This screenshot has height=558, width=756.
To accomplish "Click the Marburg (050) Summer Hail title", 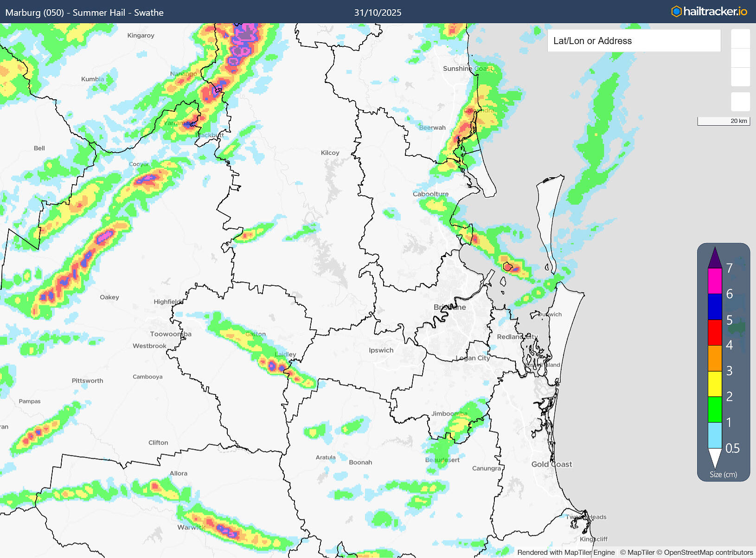I will 84,13.
